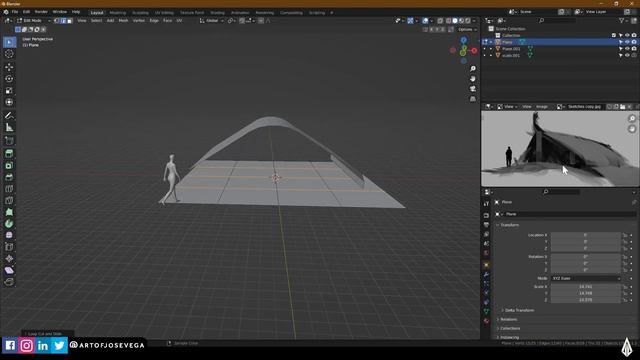Select the Bevel tool
640x360 pixels.
pyautogui.click(x=9, y=178)
